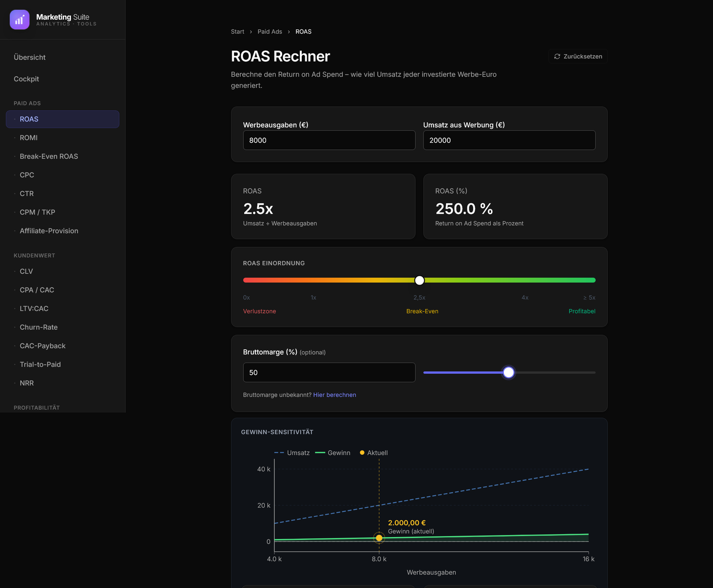Click the Marketing Suite logo icon

click(20, 20)
